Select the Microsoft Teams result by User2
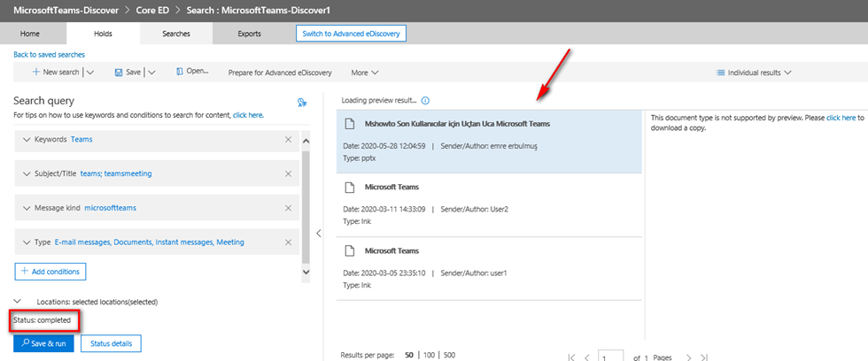Image resolution: width=868 pixels, height=361 pixels. click(x=489, y=205)
